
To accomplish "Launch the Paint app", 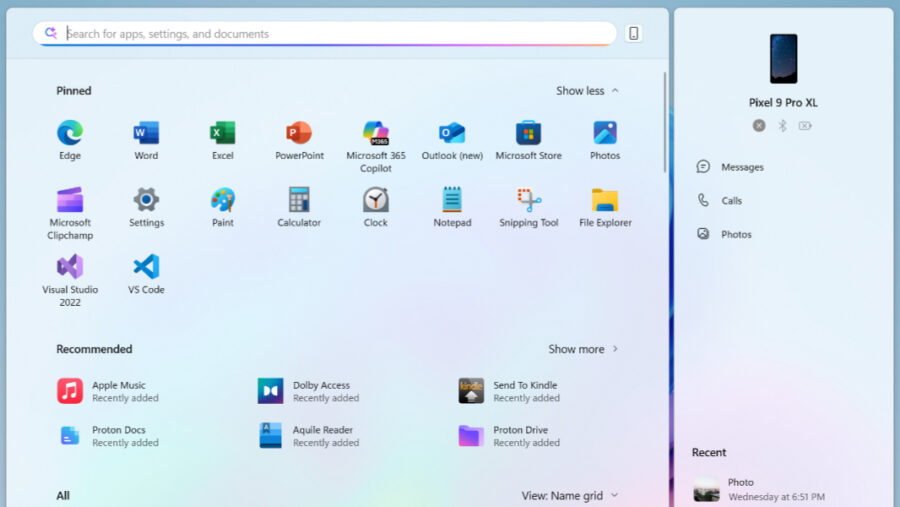I will point(223,207).
